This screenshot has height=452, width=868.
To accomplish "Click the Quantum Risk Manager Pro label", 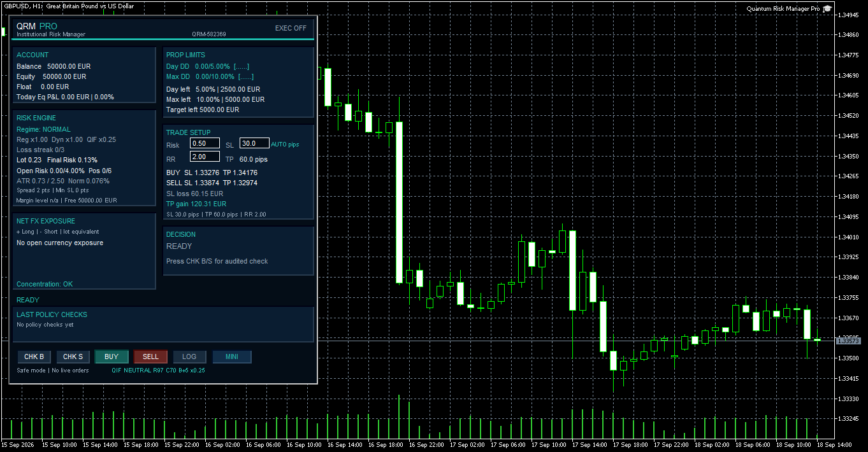I will click(x=783, y=9).
